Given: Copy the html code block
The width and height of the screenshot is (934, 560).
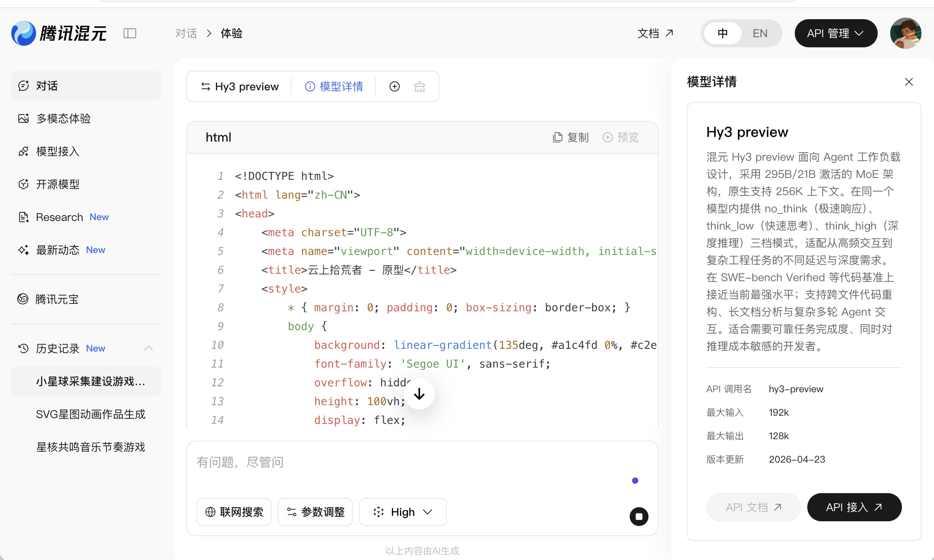Looking at the screenshot, I should pos(571,137).
